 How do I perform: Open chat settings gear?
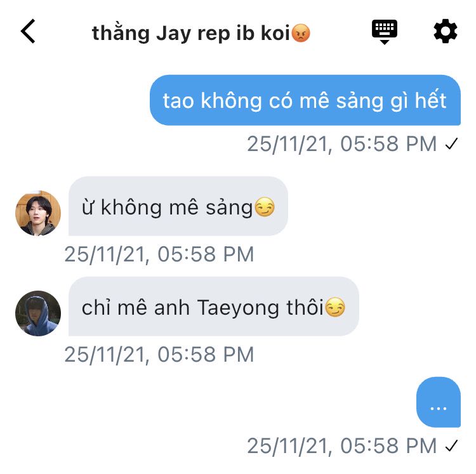pyautogui.click(x=445, y=31)
